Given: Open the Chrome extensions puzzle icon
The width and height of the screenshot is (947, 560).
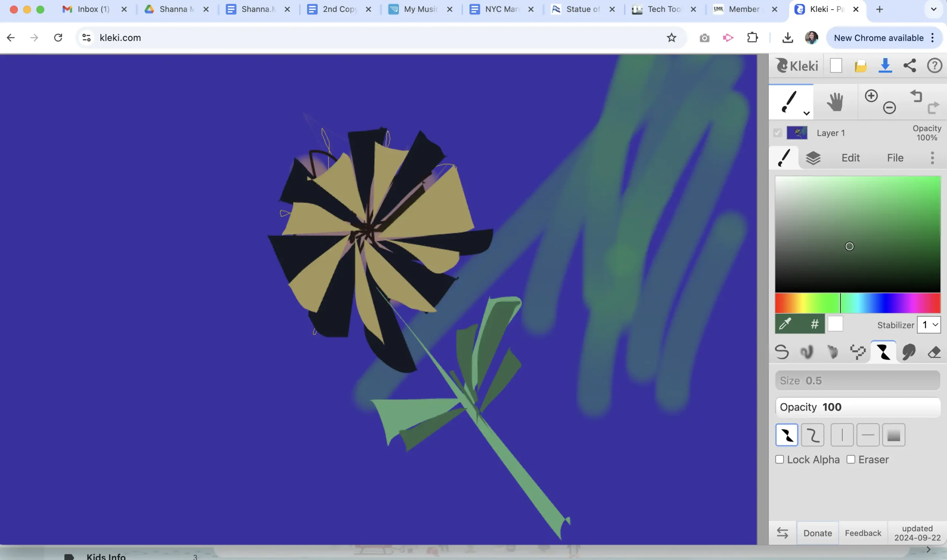Looking at the screenshot, I should click(752, 38).
